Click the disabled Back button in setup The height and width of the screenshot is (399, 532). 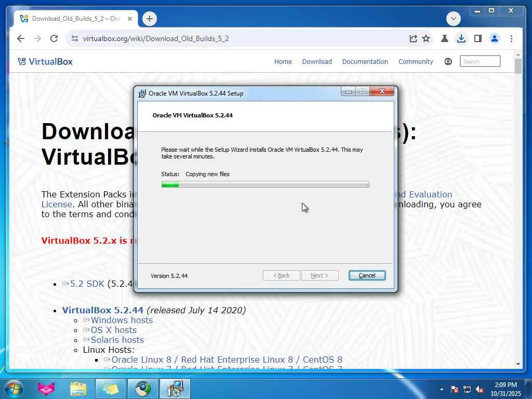pyautogui.click(x=281, y=275)
